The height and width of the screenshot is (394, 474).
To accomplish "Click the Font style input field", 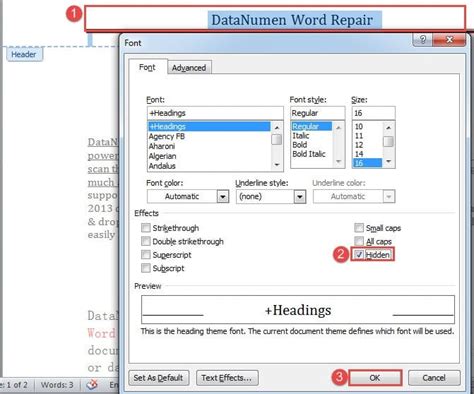I will tap(317, 113).
